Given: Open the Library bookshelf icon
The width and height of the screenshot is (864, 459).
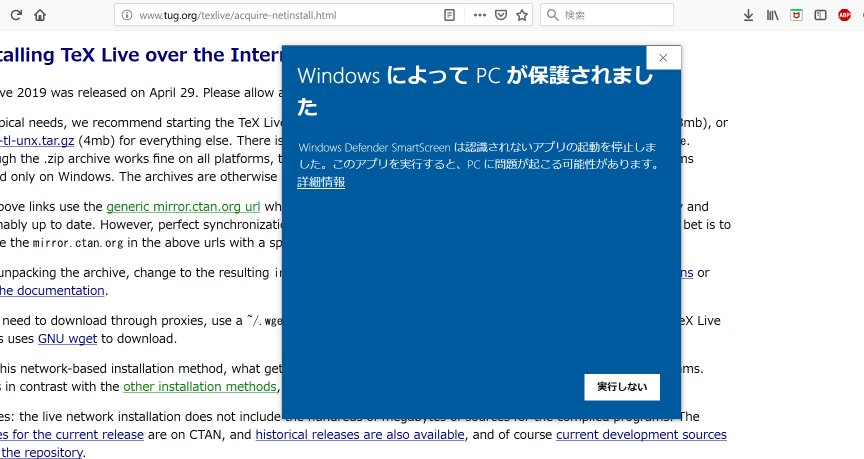Looking at the screenshot, I should [773, 15].
